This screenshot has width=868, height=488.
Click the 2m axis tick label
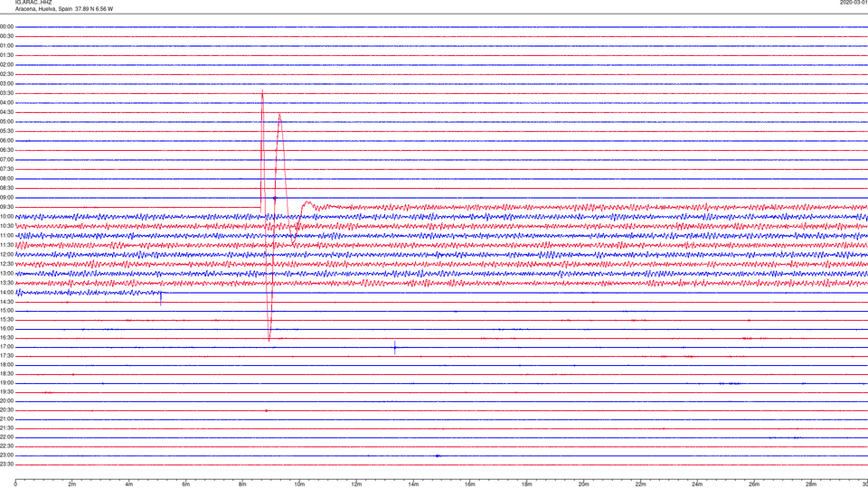72,484
